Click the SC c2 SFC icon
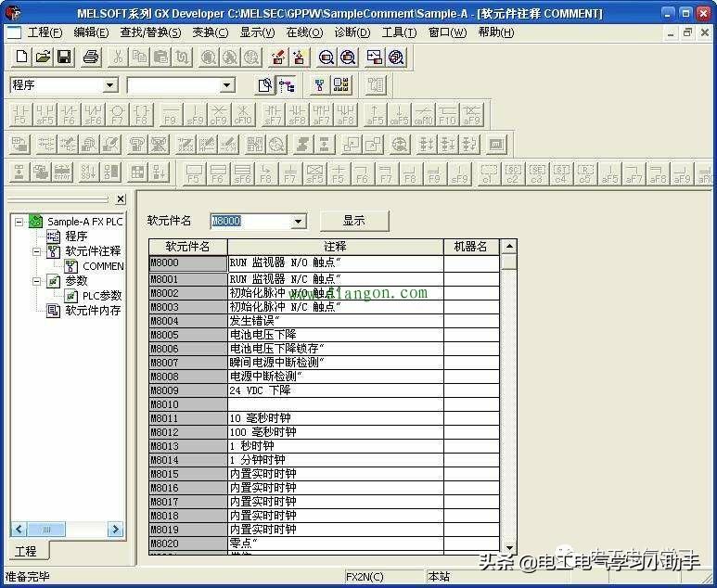The height and width of the screenshot is (588, 717). [x=513, y=173]
